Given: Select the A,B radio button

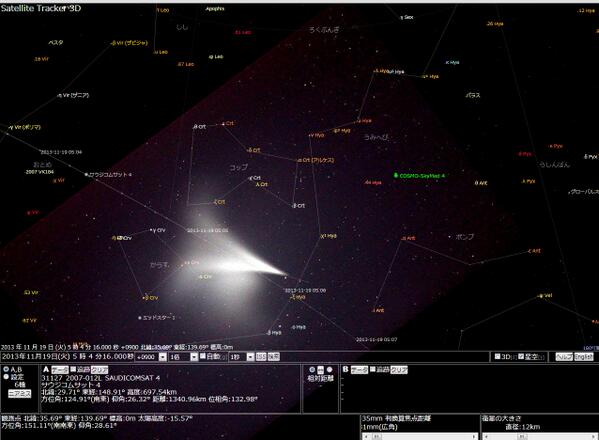Looking at the screenshot, I should point(6,369).
